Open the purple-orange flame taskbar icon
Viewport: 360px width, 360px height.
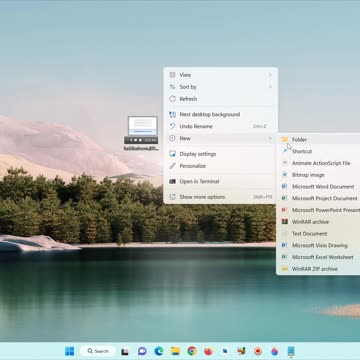(274, 351)
